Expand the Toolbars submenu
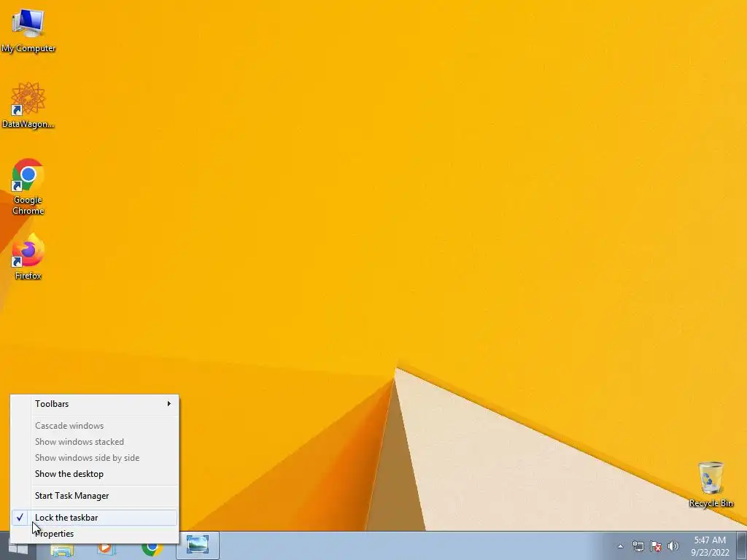 pos(94,404)
